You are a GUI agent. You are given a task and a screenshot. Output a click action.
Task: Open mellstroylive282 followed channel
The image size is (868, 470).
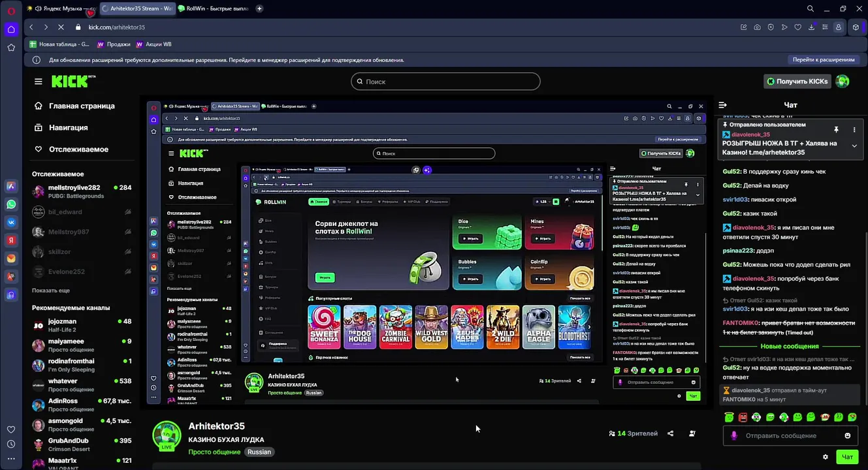(x=82, y=191)
